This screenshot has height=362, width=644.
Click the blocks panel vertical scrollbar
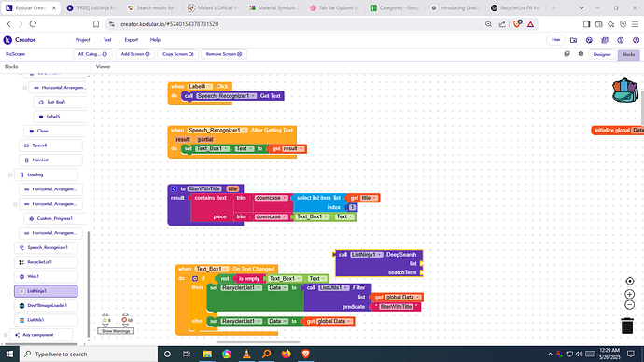(89, 284)
